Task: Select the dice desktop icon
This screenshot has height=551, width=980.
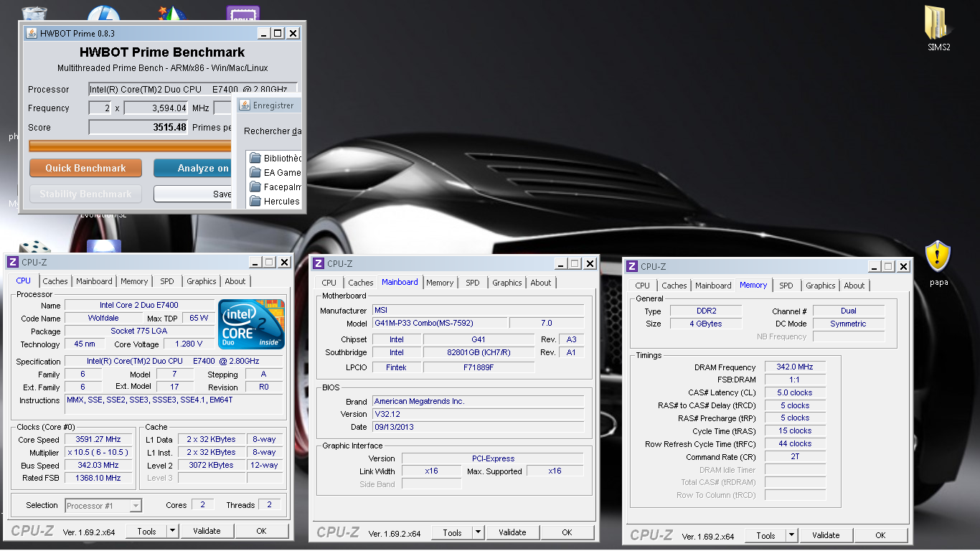Action: [34, 248]
